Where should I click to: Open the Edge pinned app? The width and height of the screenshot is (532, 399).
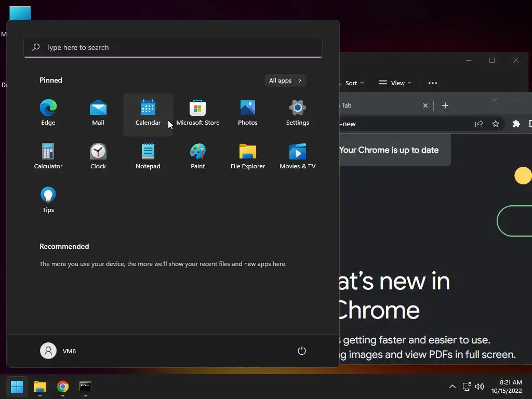pos(48,113)
